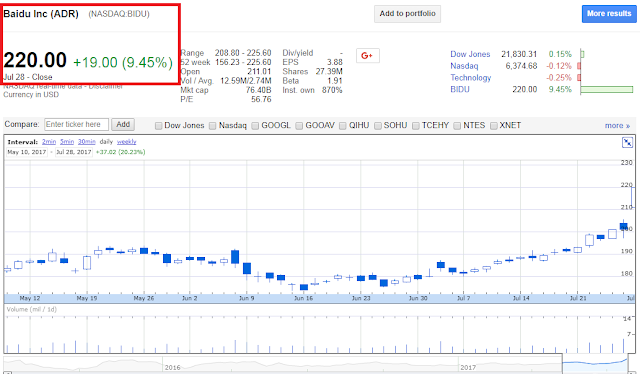This screenshot has width=640, height=374.
Task: Switch chart interval to 30min
Action: (x=87, y=142)
